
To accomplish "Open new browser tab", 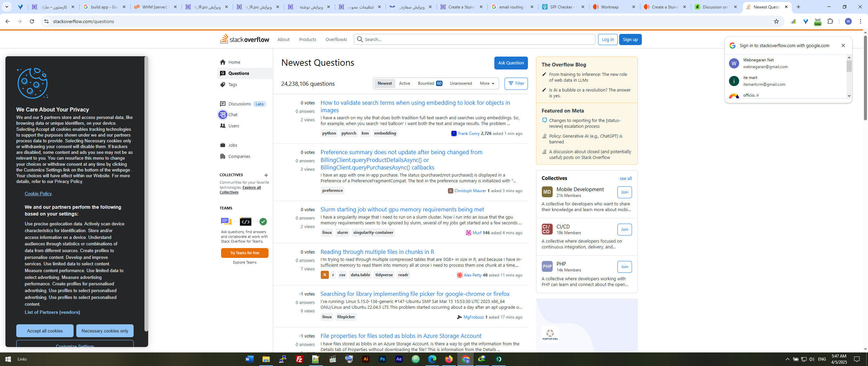I will tap(798, 7).
